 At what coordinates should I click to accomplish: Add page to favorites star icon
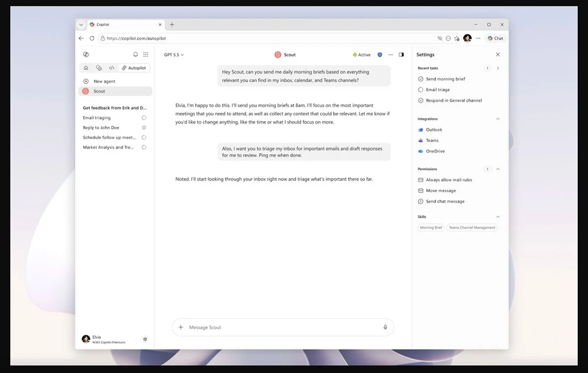[457, 38]
